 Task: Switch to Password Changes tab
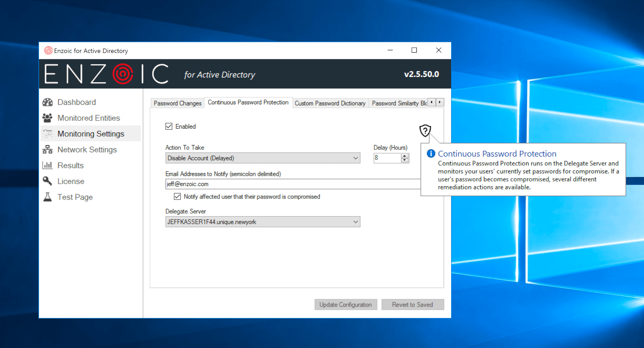[x=177, y=103]
